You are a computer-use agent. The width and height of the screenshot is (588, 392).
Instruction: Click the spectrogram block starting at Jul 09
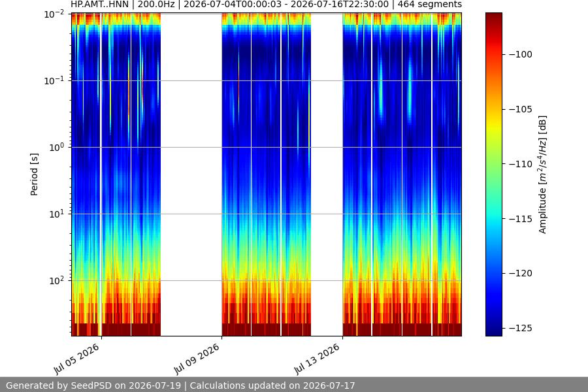[x=267, y=174]
